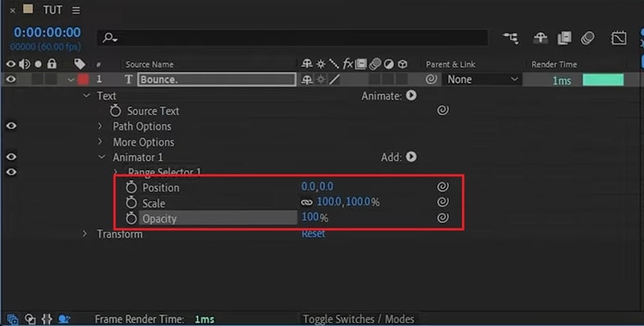Screen dimensions: 644x326
Task: Click the Opacity property pick whip
Action: (x=442, y=217)
